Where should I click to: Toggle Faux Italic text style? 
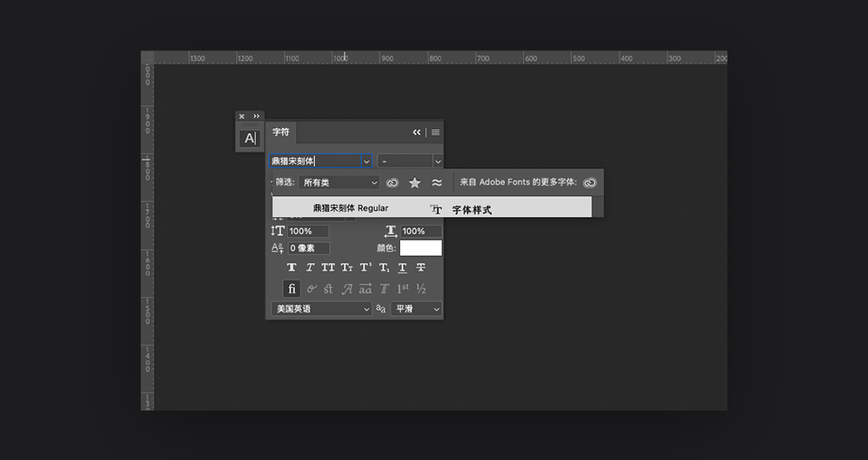[310, 267]
